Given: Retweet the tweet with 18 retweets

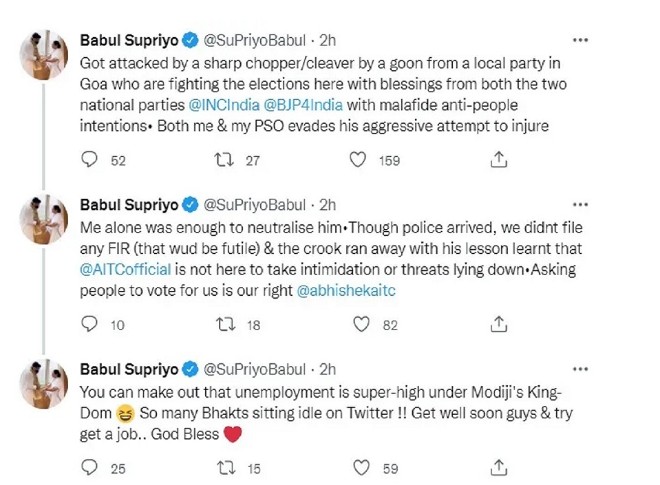Looking at the screenshot, I should [225, 324].
